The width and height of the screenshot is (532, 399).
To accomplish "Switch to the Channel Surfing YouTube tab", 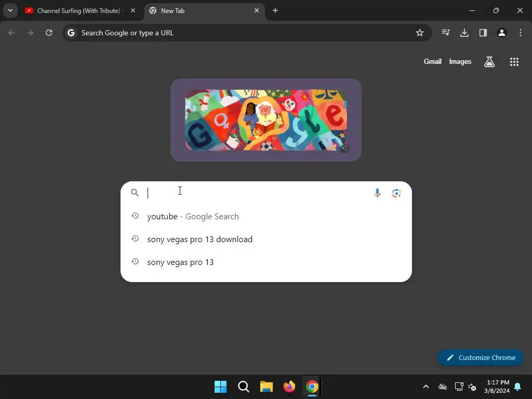I will 78,11.
